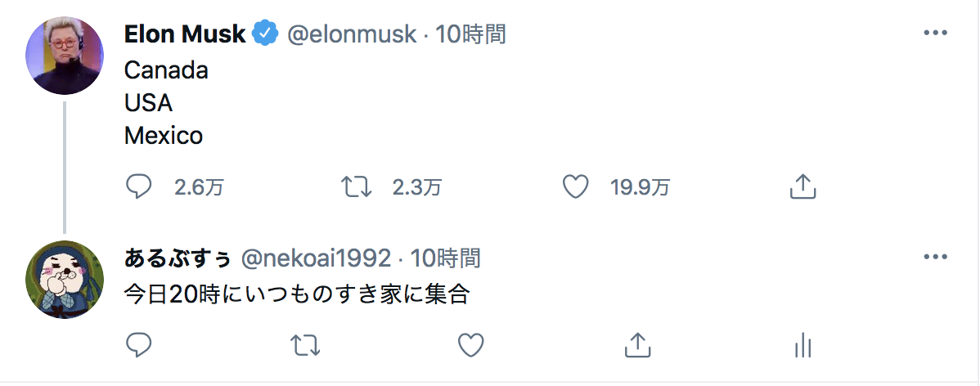This screenshot has height=386, width=980.
Task: Open more options on Elon Musk's tweet
Action: coord(935,33)
